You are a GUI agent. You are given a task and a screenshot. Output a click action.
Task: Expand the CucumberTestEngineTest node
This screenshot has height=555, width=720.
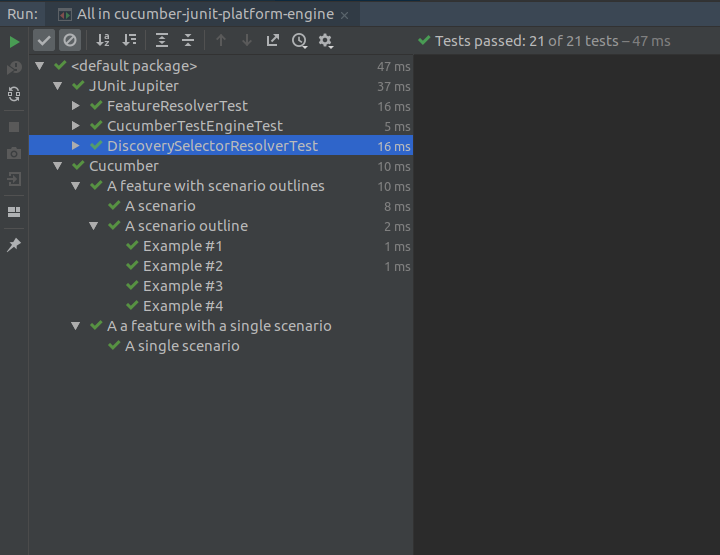click(76, 126)
